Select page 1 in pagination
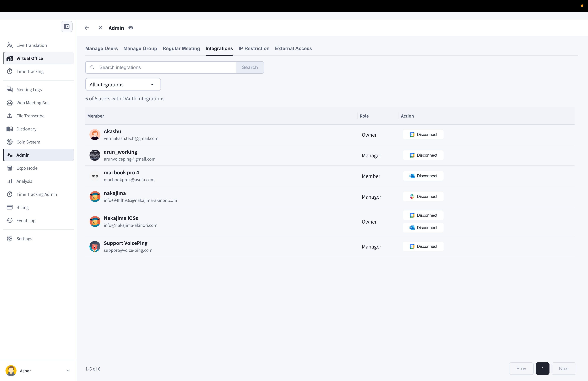The image size is (588, 381). (x=543, y=368)
